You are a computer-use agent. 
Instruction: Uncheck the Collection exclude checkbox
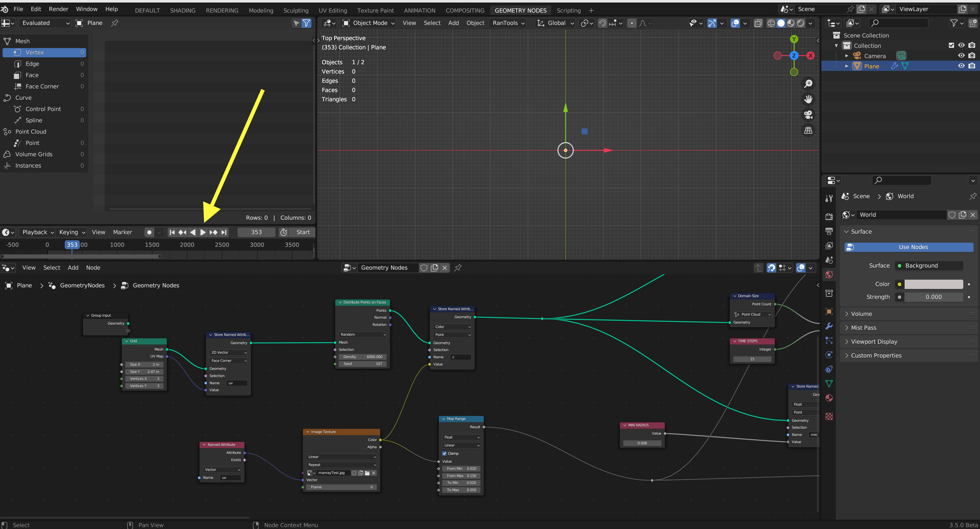click(951, 45)
